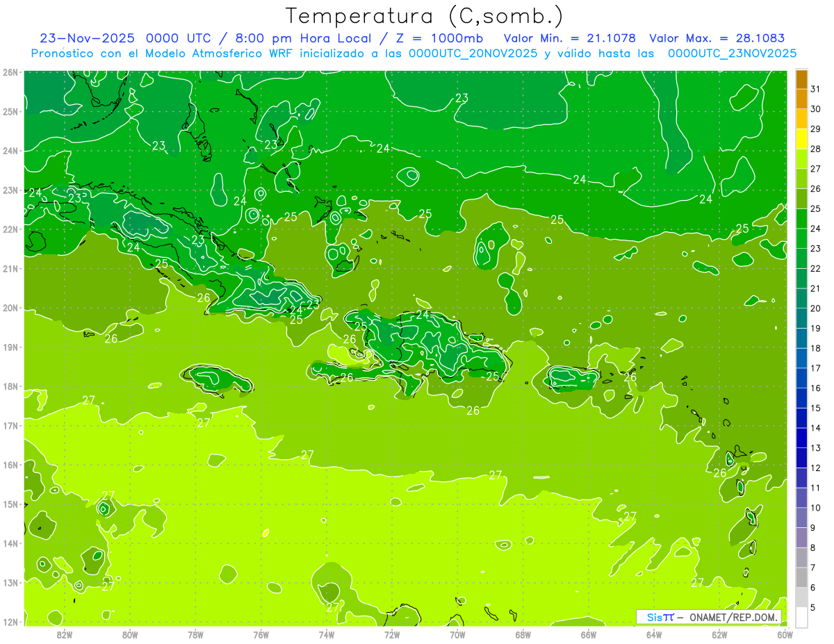The height and width of the screenshot is (644, 834).
Task: Click the latitude axis label "20N"
Action: pyautogui.click(x=10, y=308)
